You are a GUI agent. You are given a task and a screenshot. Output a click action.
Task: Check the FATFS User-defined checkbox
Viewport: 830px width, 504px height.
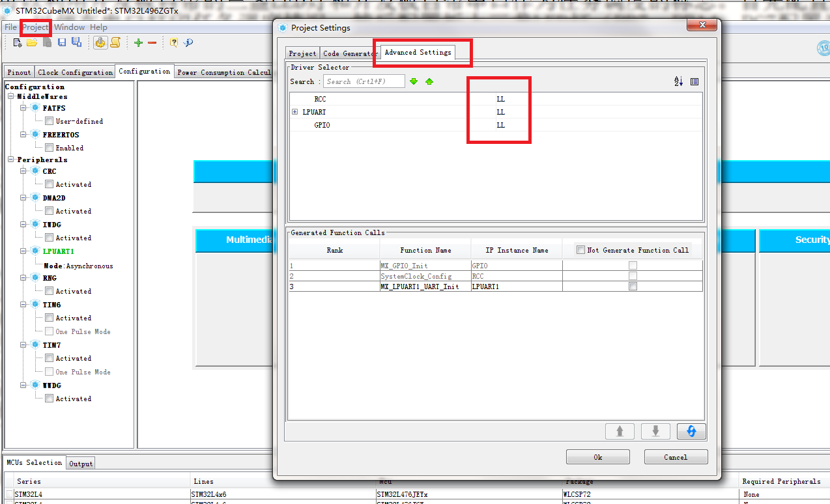[x=49, y=121]
